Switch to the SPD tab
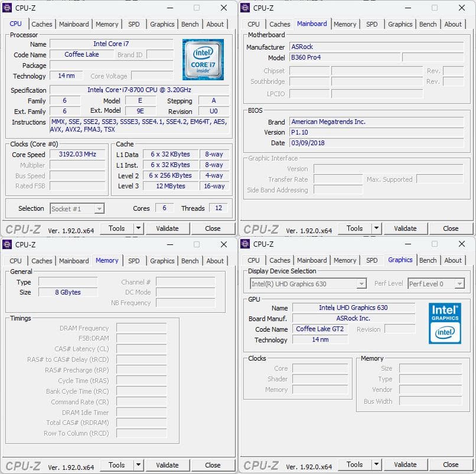The image size is (476, 474). pyautogui.click(x=133, y=24)
